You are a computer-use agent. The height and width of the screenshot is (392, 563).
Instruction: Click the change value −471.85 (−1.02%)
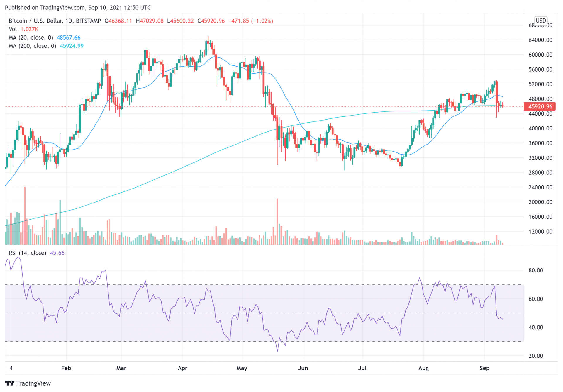click(251, 21)
